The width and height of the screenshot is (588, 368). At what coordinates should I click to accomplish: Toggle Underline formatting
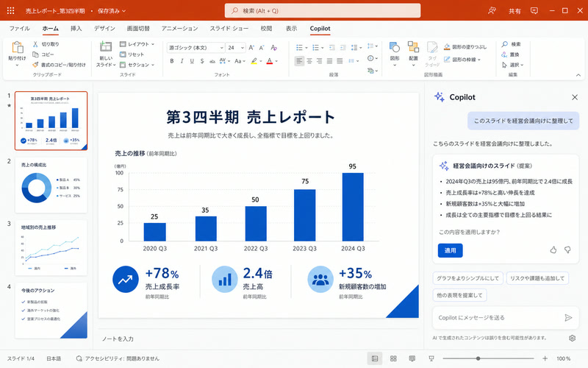tap(192, 61)
